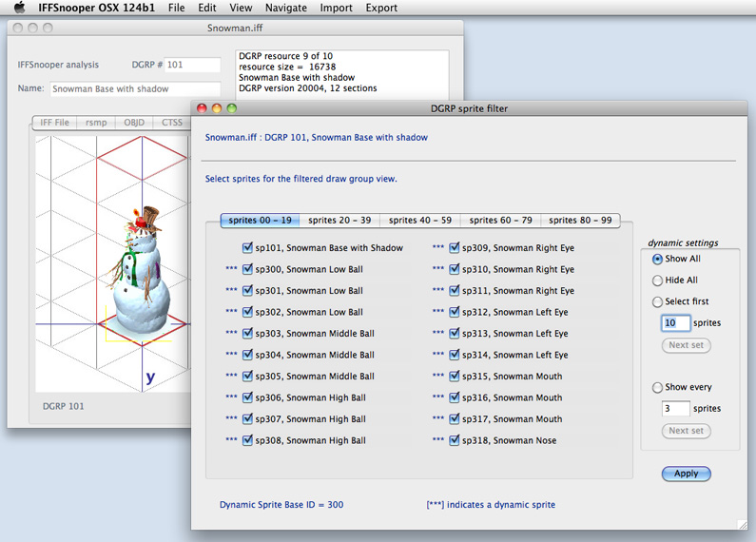Click the Show every sprites count field
Screen dimensions: 756x542
pyautogui.click(x=676, y=409)
